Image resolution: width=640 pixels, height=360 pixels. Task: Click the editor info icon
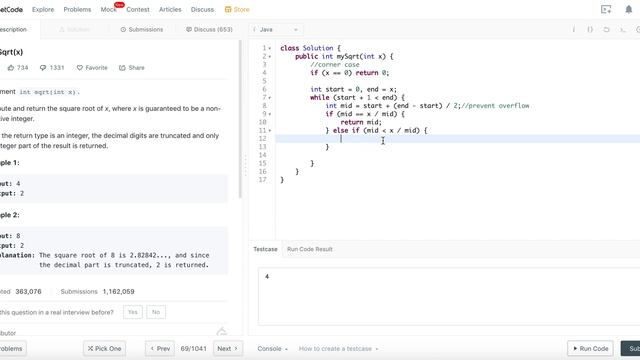[573, 29]
